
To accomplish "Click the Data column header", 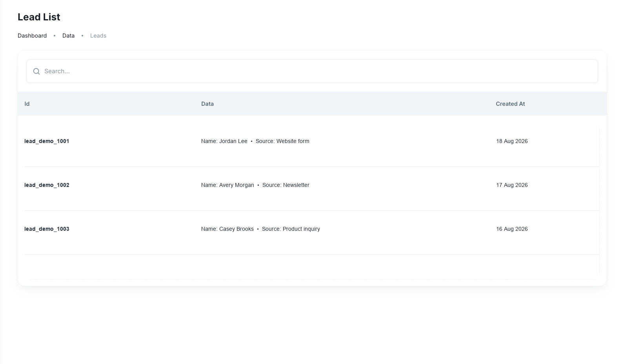I will pos(207,104).
